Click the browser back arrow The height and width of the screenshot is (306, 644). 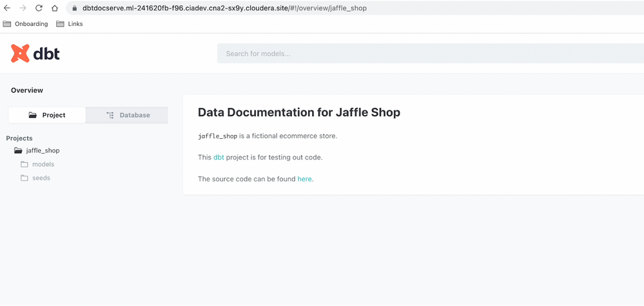coord(7,8)
